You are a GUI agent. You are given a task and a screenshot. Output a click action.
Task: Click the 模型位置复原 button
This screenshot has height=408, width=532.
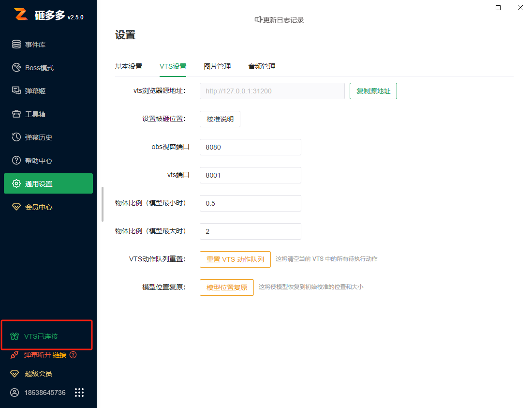pos(226,287)
